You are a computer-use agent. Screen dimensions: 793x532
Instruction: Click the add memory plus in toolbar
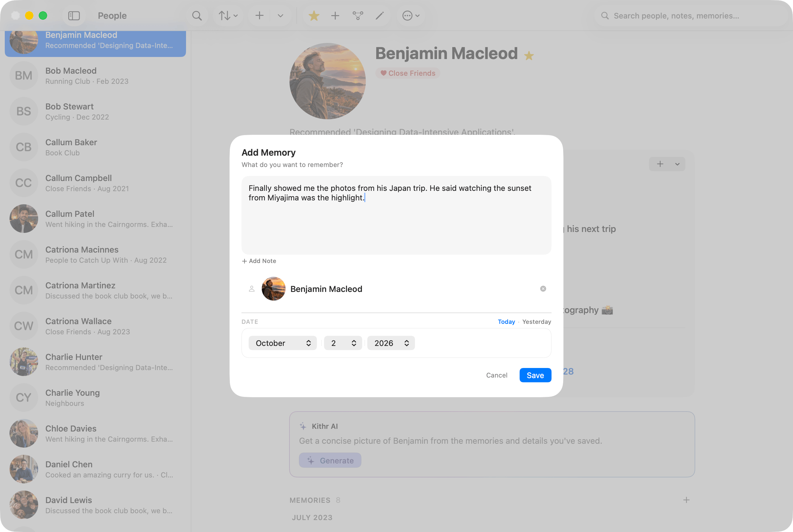click(335, 16)
